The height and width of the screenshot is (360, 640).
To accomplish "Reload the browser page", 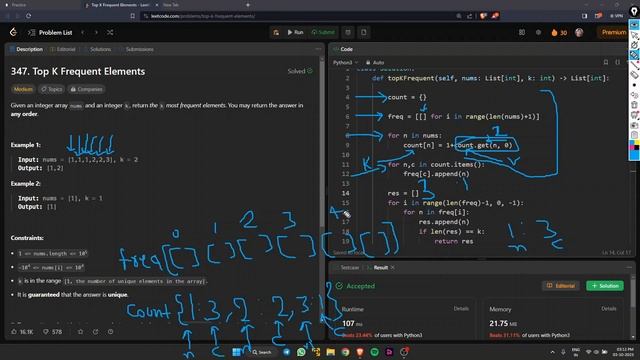I will pos(28,16).
